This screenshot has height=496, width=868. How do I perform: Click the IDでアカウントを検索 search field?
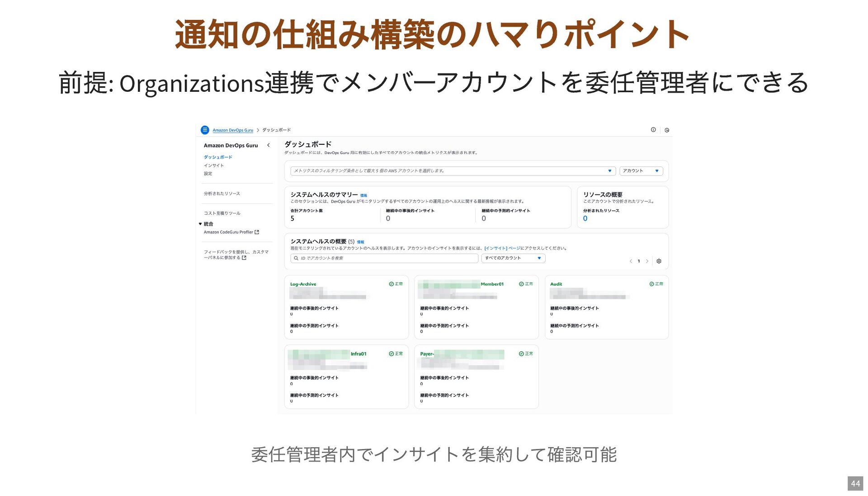(384, 258)
